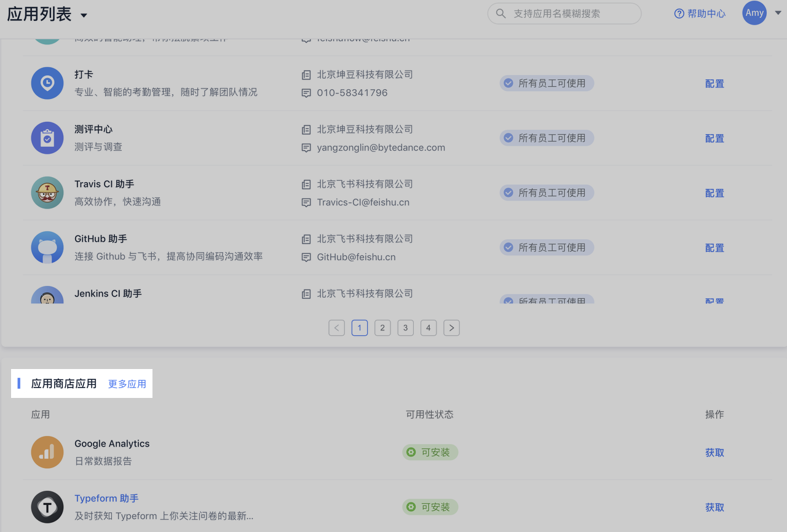Expand the 应用列表 title dropdown
Image resolution: width=787 pixels, height=532 pixels.
[x=84, y=15]
